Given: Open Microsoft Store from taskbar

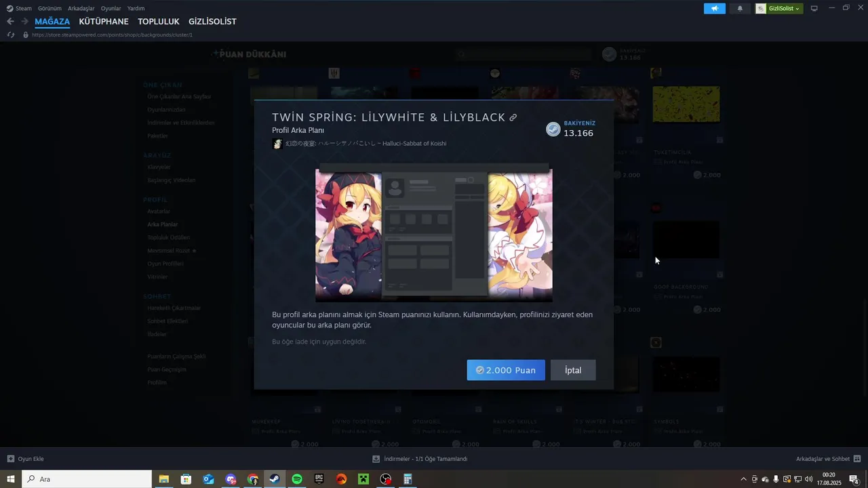Looking at the screenshot, I should pyautogui.click(x=186, y=479).
